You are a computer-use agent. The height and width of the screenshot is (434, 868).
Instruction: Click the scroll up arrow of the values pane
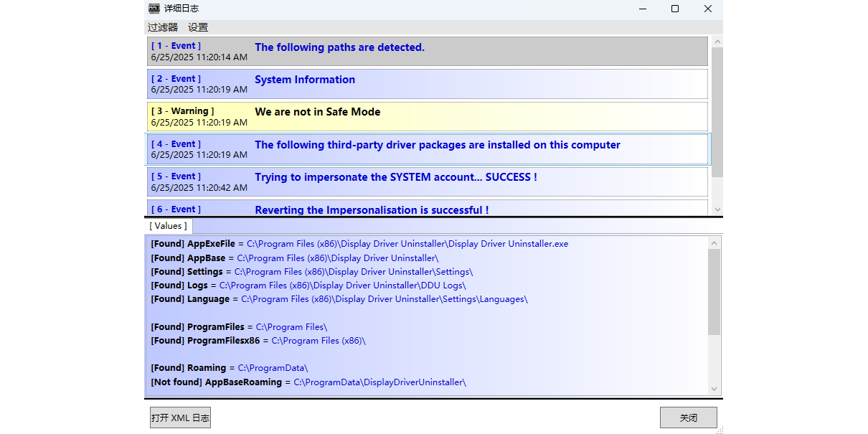714,242
